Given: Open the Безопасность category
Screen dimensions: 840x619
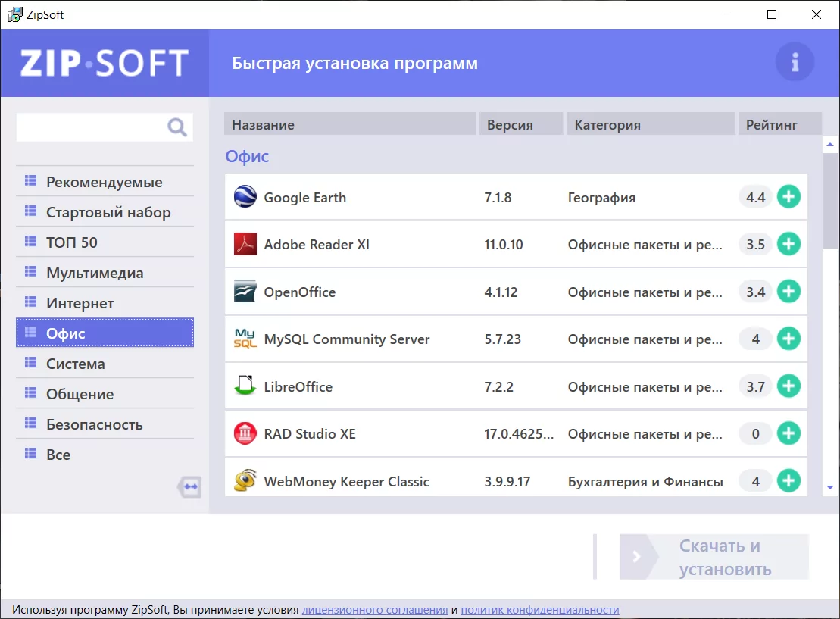Looking at the screenshot, I should coord(105,424).
